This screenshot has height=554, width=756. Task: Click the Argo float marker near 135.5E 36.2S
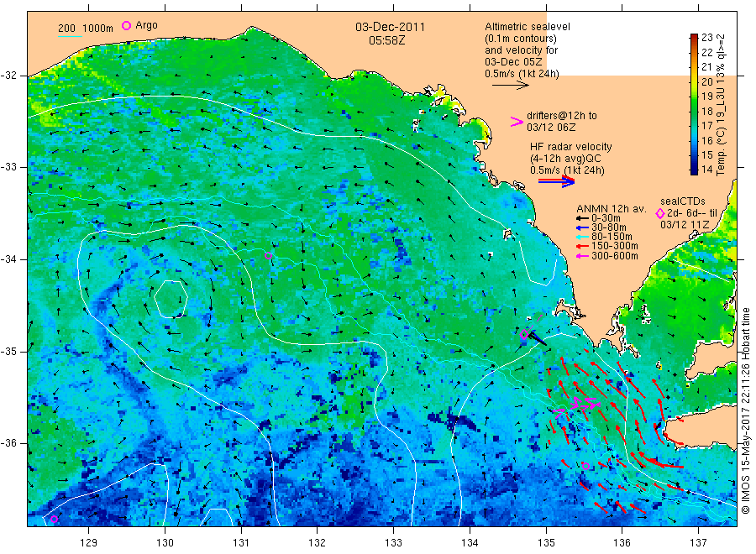tap(585, 466)
